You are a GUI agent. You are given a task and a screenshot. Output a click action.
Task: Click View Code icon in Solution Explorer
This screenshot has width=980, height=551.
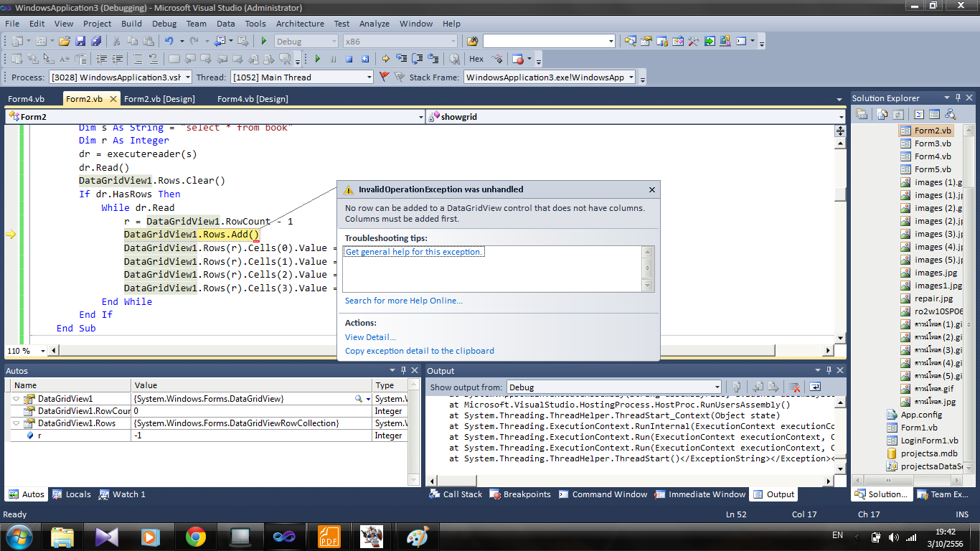pos(918,114)
